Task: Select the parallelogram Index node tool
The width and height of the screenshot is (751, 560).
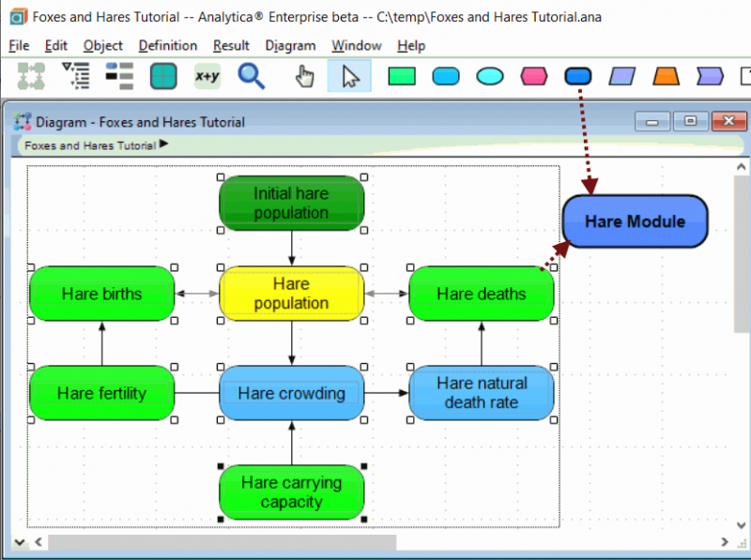Action: (621, 77)
